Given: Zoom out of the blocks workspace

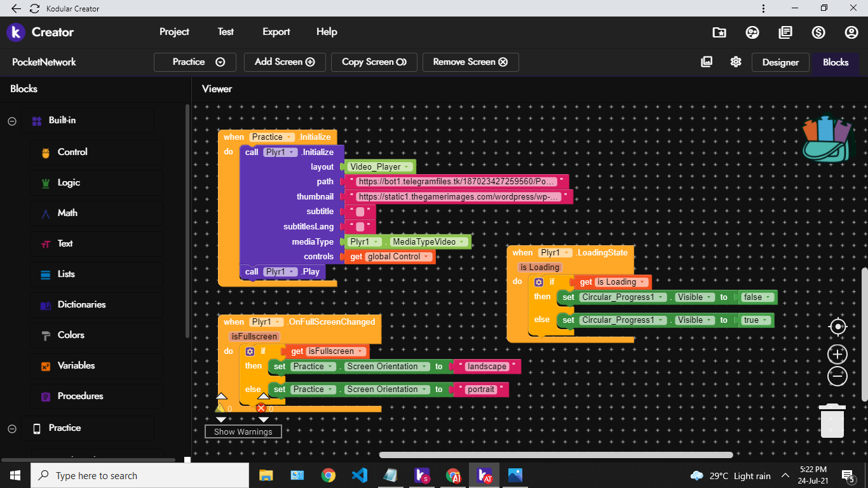Looking at the screenshot, I should pos(837,376).
